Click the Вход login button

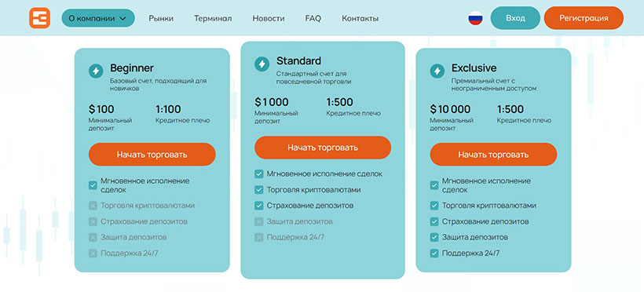[515, 18]
